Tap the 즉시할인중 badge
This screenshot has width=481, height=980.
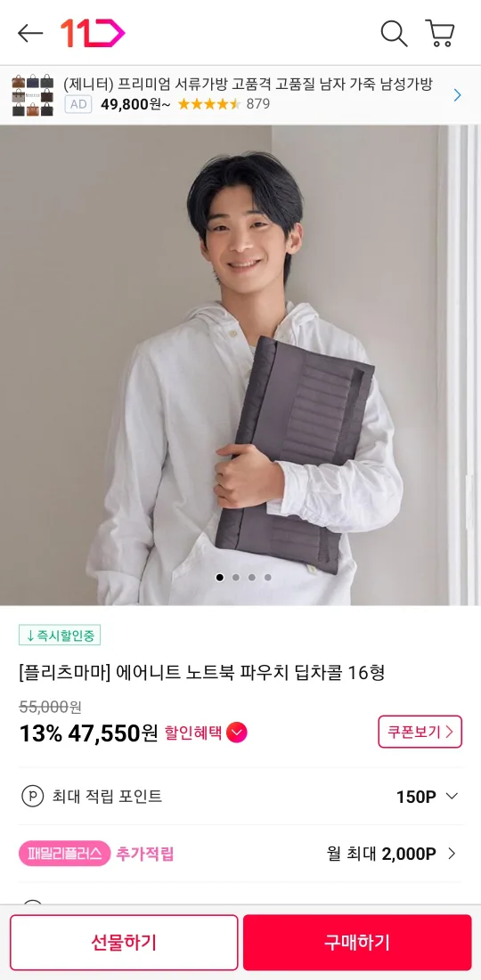[x=60, y=635]
